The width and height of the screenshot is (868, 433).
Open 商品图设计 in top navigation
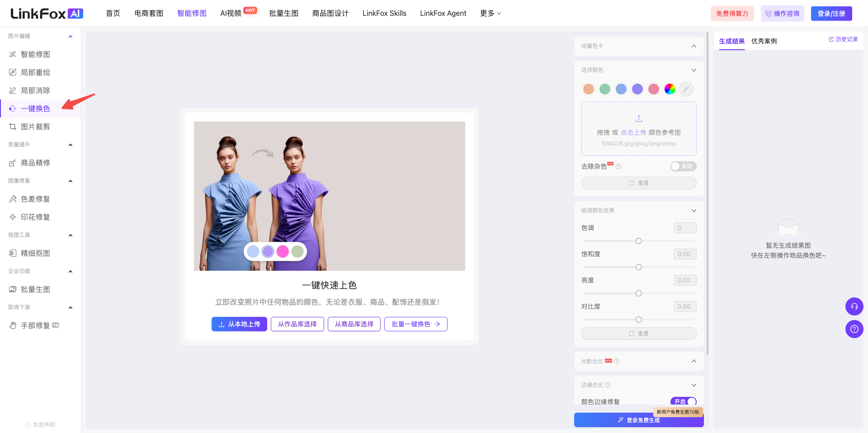[x=330, y=14]
